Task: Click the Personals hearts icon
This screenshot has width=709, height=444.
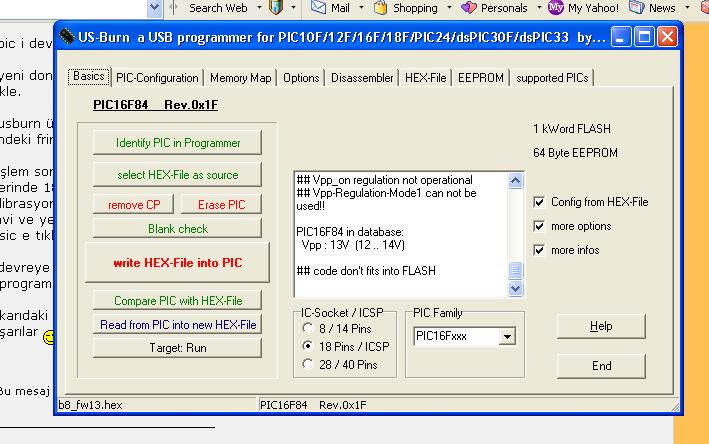Action: (468, 8)
